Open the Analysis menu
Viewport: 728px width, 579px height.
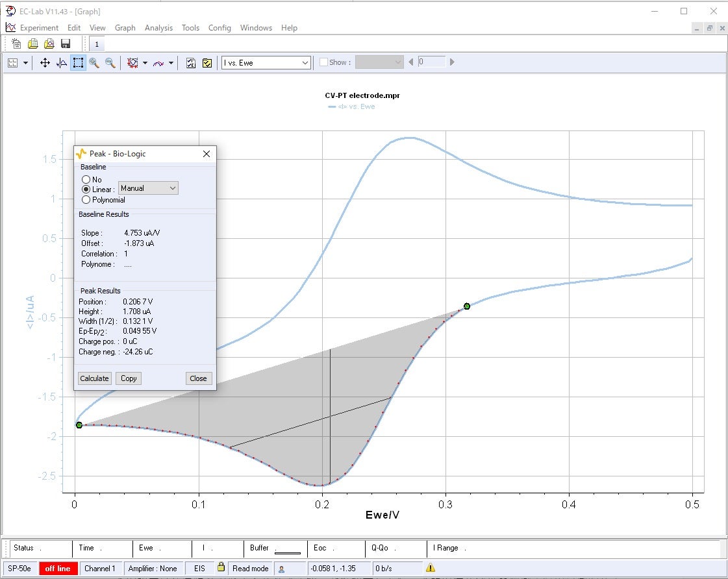159,28
